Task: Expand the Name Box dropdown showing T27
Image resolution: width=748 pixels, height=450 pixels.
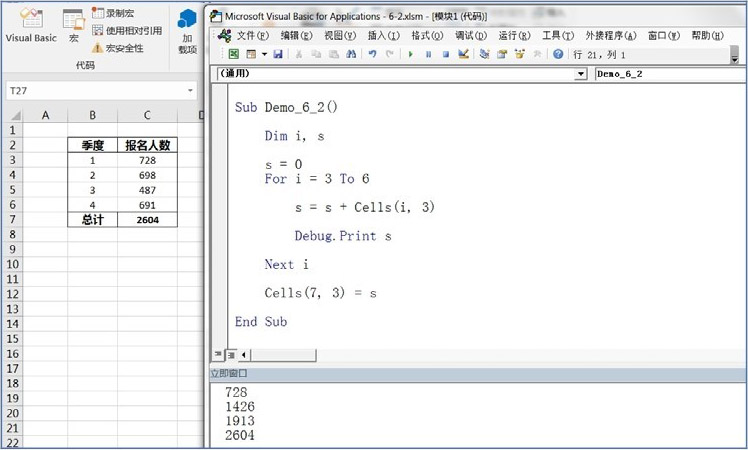Action: (190, 91)
